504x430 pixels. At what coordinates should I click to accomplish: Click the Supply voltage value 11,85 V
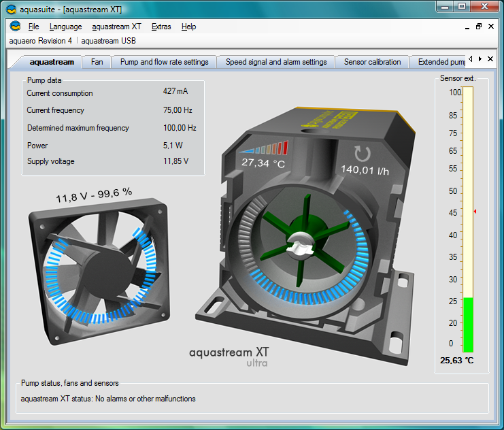tap(175, 161)
